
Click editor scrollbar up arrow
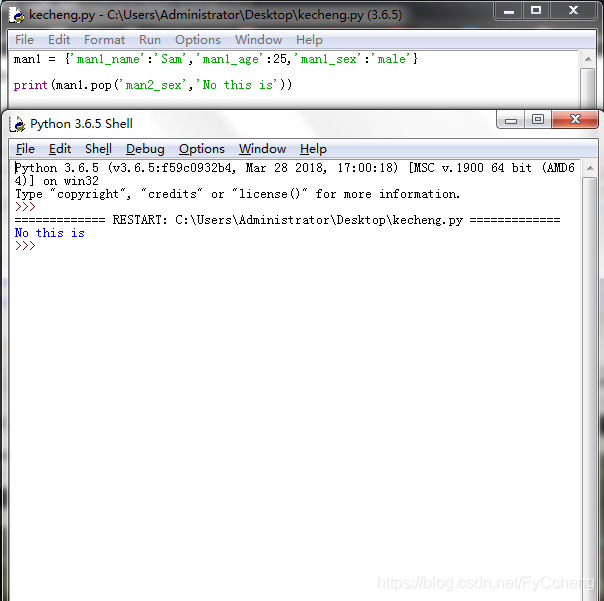pos(588,59)
